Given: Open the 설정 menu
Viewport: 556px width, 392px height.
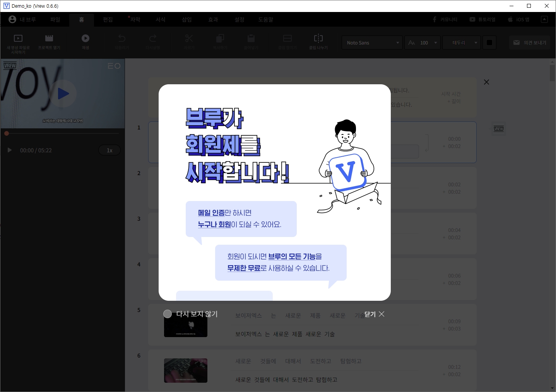Looking at the screenshot, I should [240, 19].
